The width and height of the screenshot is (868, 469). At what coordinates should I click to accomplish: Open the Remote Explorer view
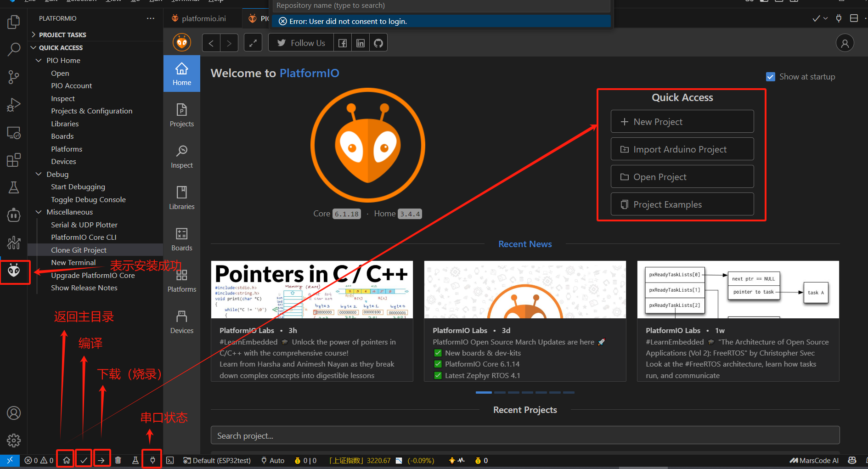tap(14, 133)
